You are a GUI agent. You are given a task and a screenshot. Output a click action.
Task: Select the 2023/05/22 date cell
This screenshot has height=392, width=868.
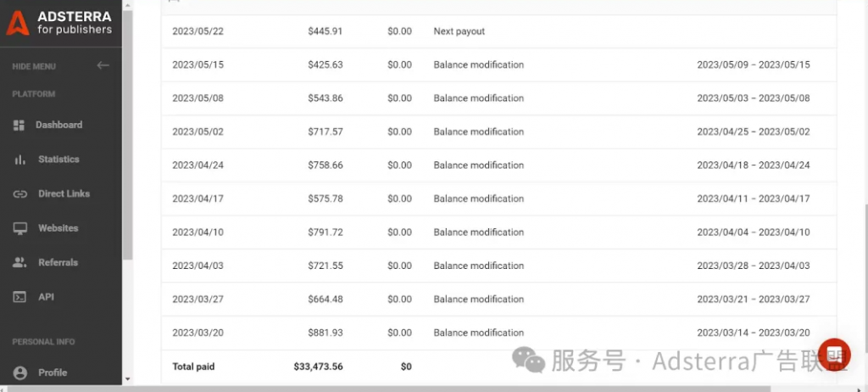click(198, 31)
